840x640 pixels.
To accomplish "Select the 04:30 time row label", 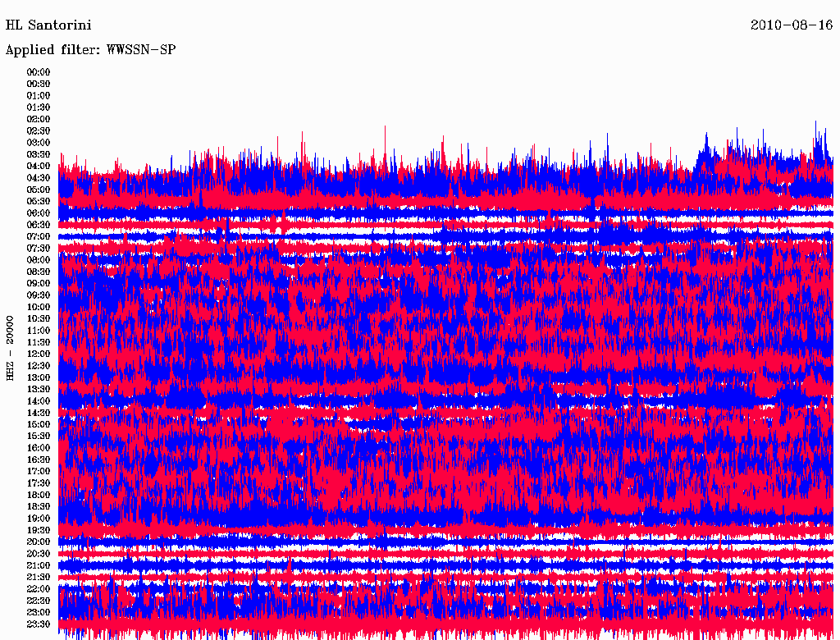I will (x=39, y=178).
